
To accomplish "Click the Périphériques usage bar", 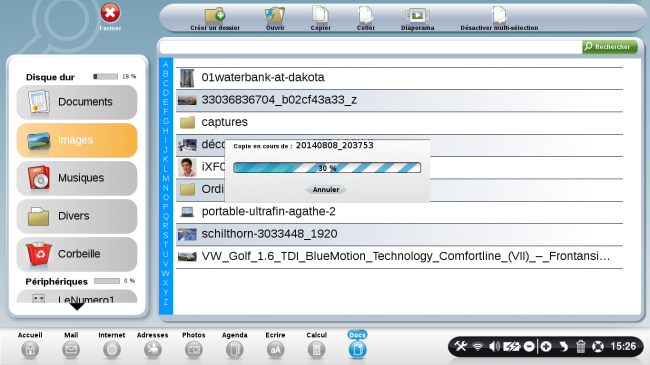I will pyautogui.click(x=107, y=281).
